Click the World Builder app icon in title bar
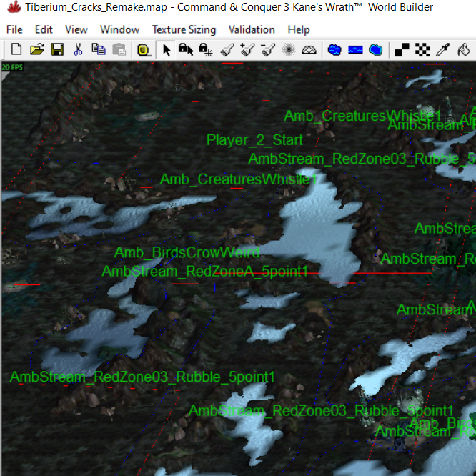Image resolution: width=476 pixels, height=476 pixels. [14, 7]
